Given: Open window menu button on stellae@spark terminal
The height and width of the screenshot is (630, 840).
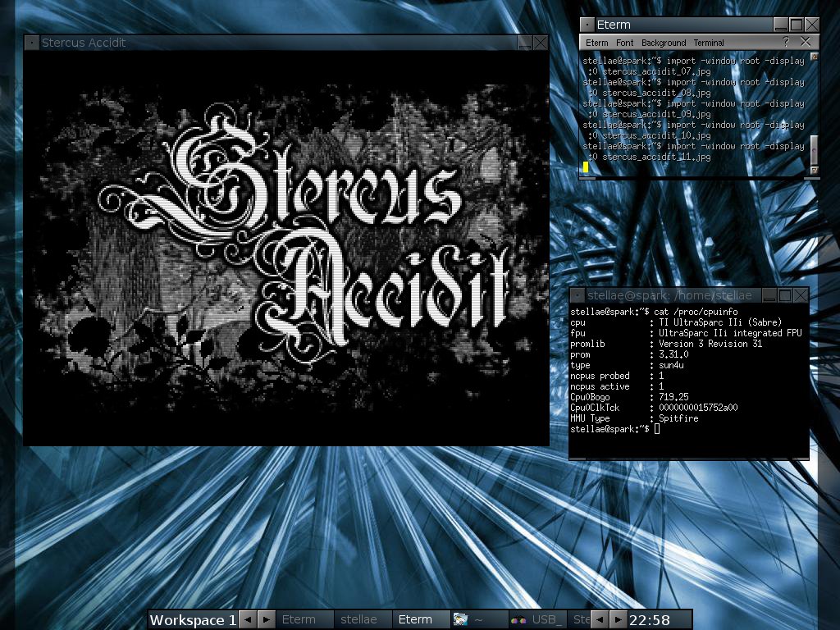Looking at the screenshot, I should pyautogui.click(x=577, y=295).
